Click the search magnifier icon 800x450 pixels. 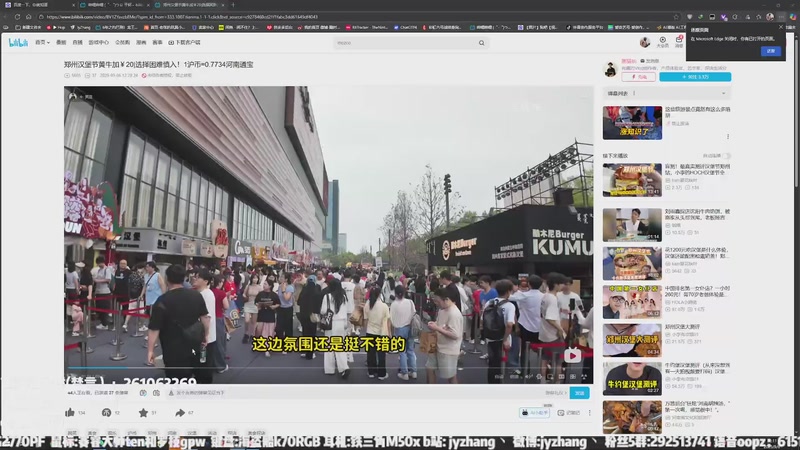tap(481, 43)
